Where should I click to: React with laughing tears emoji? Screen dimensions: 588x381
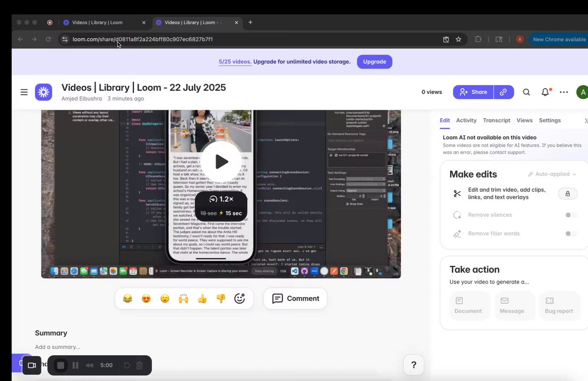[128, 299]
